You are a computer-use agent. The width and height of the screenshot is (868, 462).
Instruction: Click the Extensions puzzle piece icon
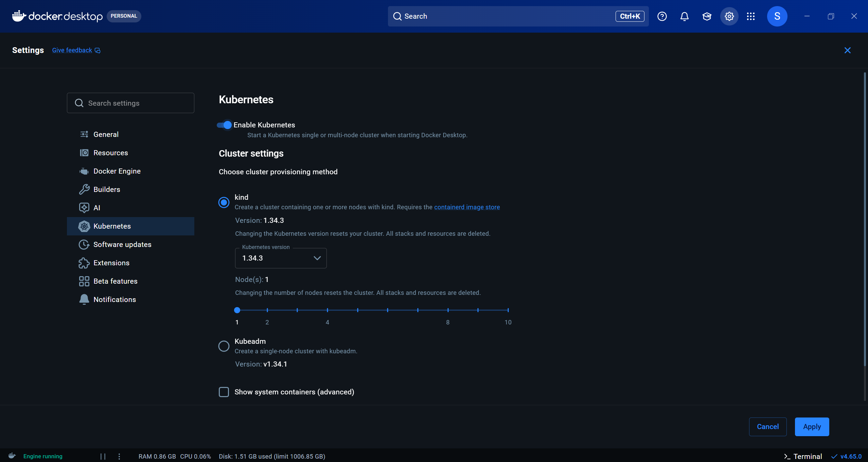84,263
